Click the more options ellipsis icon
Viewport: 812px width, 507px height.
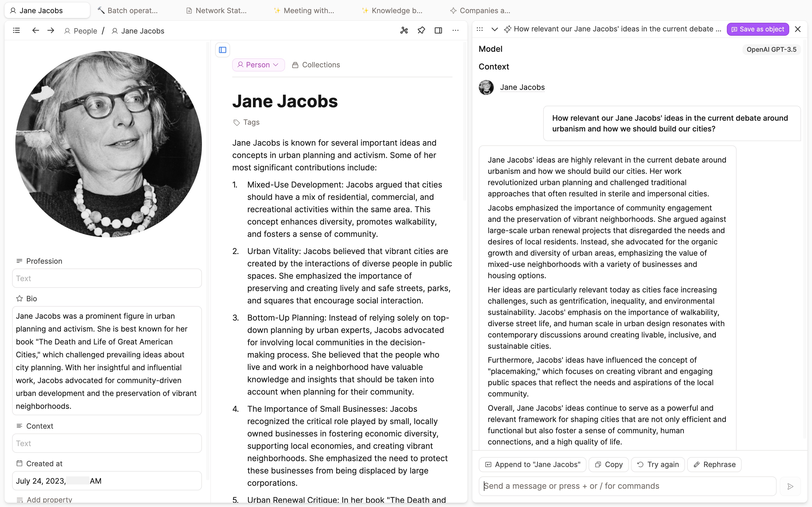click(455, 30)
